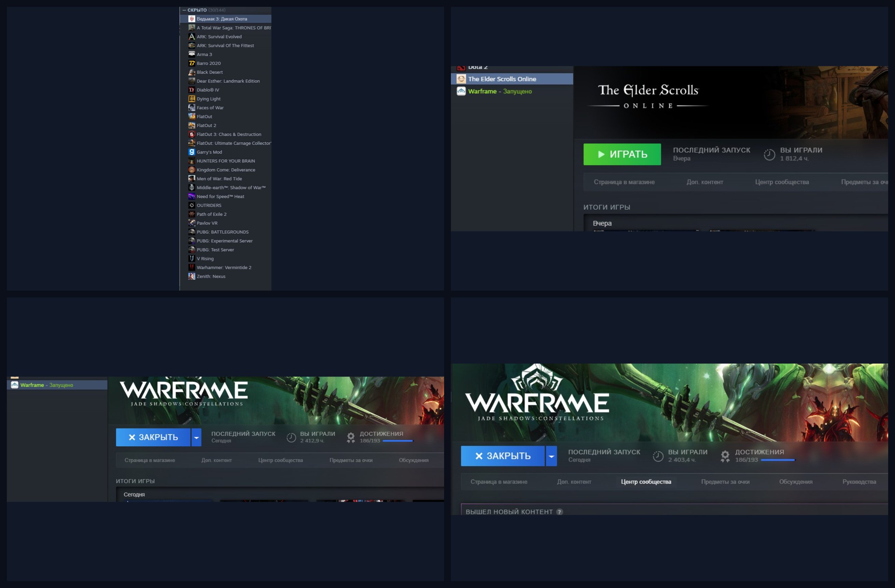This screenshot has height=588, width=895.
Task: Click the Barro 2020 game icon
Action: [191, 63]
